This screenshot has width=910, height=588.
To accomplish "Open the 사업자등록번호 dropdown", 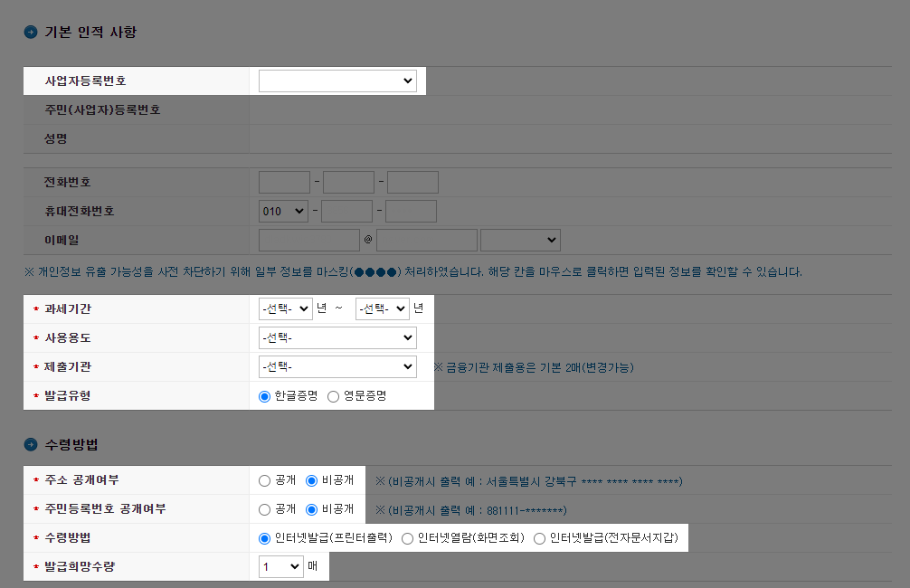I will tap(337, 81).
